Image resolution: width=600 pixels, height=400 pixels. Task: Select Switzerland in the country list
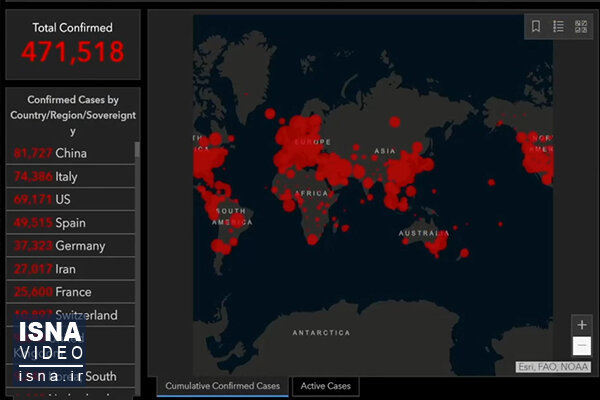[x=71, y=315]
